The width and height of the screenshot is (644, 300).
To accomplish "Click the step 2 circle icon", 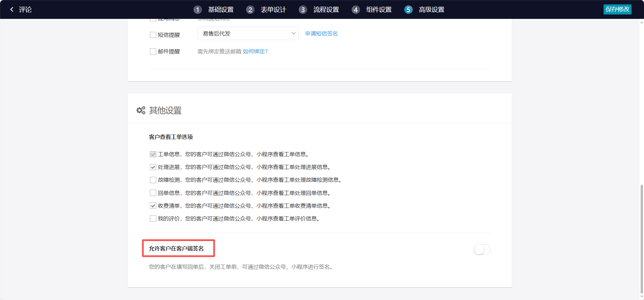I will click(250, 10).
